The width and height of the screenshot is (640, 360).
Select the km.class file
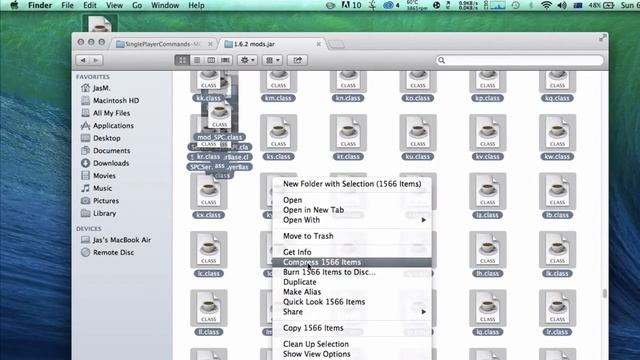click(278, 87)
